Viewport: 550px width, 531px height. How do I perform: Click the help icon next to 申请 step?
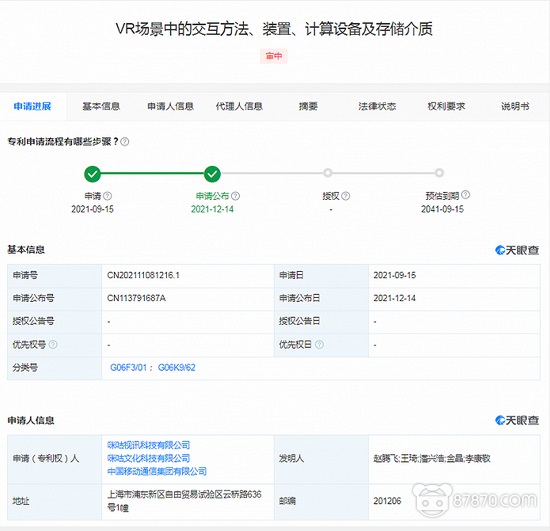(108, 196)
